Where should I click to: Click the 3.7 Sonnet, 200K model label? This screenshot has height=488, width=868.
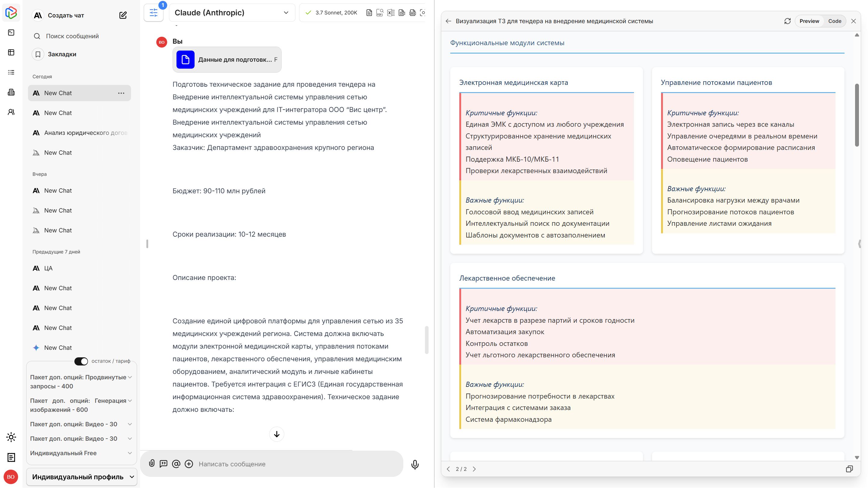(336, 13)
